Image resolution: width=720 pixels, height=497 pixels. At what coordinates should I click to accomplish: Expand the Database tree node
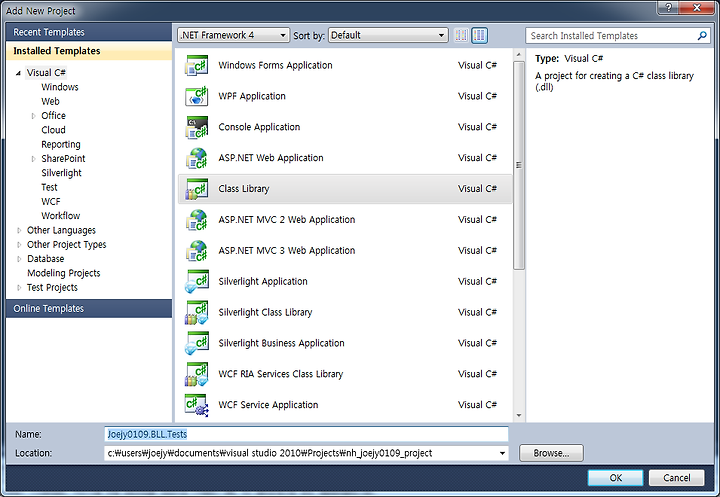[x=19, y=259]
